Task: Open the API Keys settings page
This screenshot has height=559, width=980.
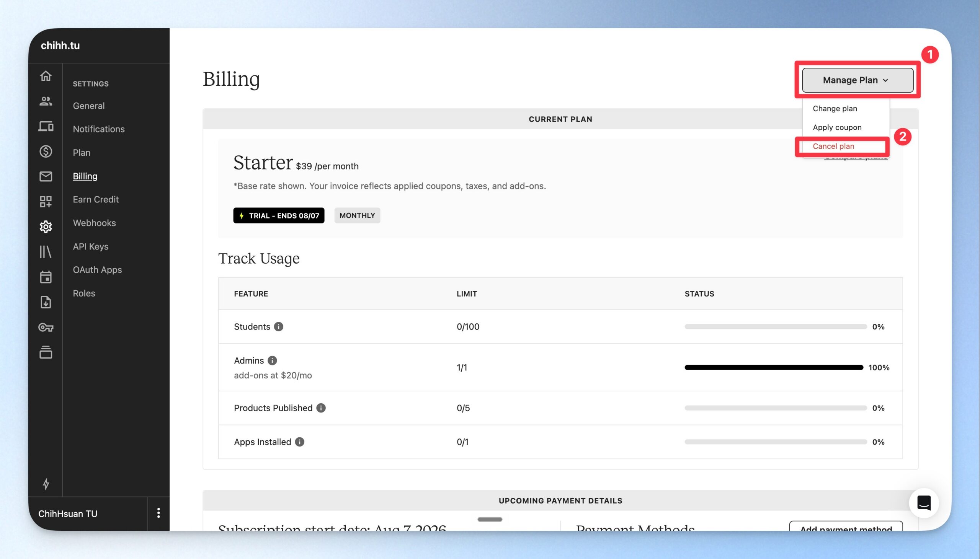Action: [x=91, y=246]
